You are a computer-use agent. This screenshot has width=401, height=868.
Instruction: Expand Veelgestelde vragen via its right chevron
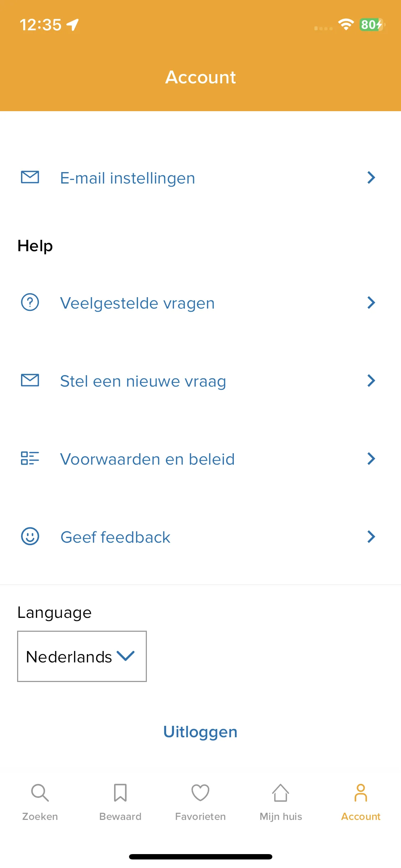(371, 303)
